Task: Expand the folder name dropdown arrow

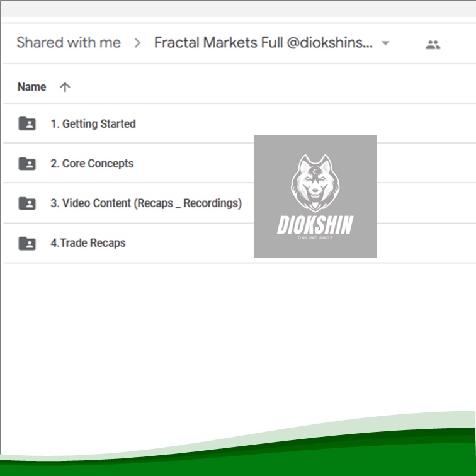Action: pyautogui.click(x=385, y=43)
